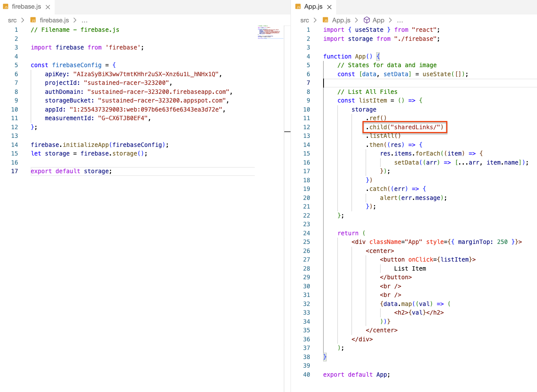The width and height of the screenshot is (537, 392).
Task: Open firebase.js breadcrumb file name
Action: pyautogui.click(x=54, y=20)
